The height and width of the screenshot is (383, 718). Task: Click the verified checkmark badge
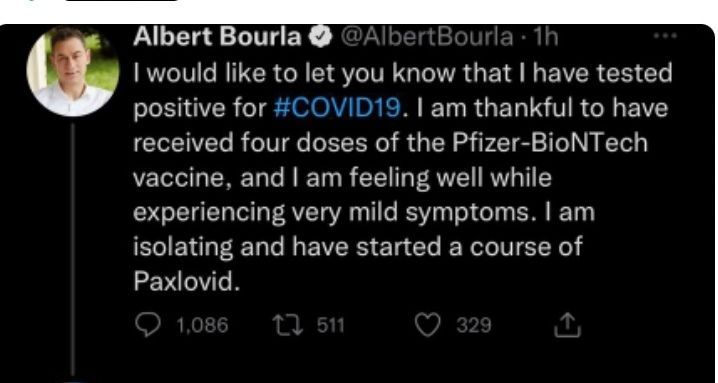coord(320,38)
